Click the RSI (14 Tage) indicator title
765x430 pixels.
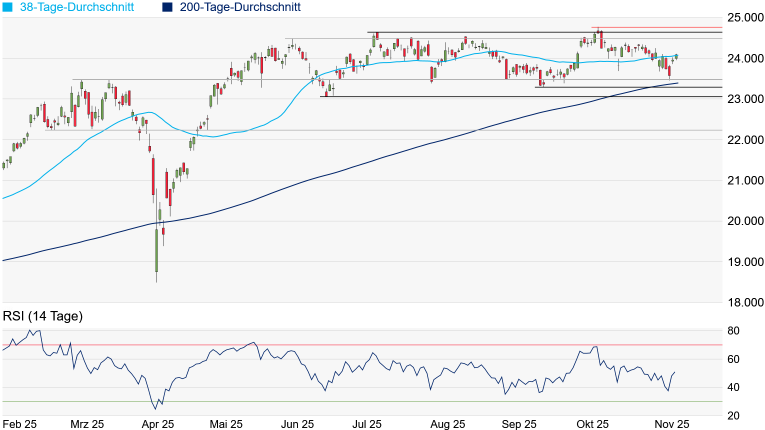[x=42, y=316]
